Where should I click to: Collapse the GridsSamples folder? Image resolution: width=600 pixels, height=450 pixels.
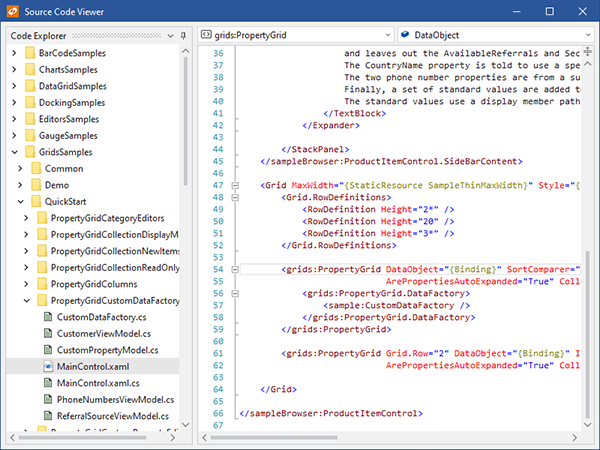(x=15, y=152)
